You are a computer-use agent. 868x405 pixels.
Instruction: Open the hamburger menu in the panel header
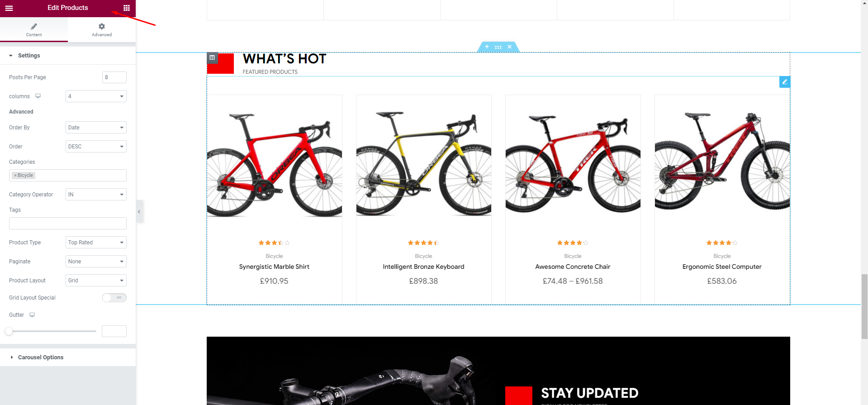9,8
